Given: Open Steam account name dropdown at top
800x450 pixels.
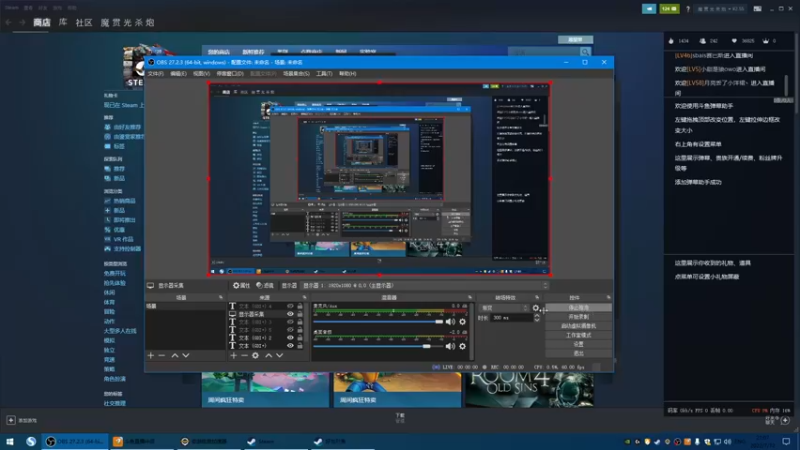Looking at the screenshot, I should 721,9.
